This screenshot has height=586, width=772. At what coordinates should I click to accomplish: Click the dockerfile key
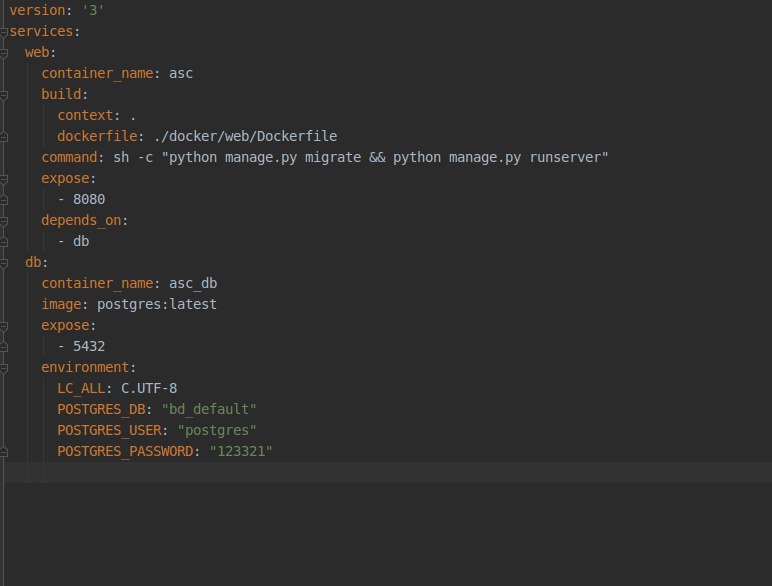(x=97, y=136)
